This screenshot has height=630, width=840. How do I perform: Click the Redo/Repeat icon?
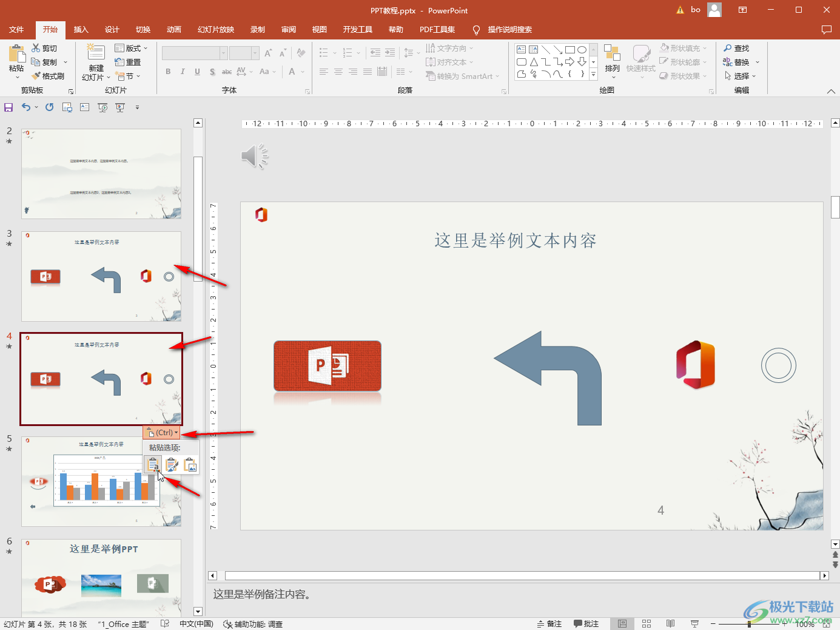[49, 107]
